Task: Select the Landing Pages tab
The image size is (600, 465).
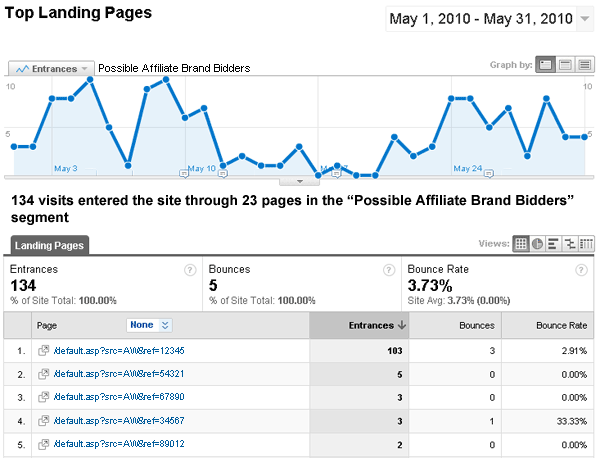Action: pyautogui.click(x=50, y=244)
